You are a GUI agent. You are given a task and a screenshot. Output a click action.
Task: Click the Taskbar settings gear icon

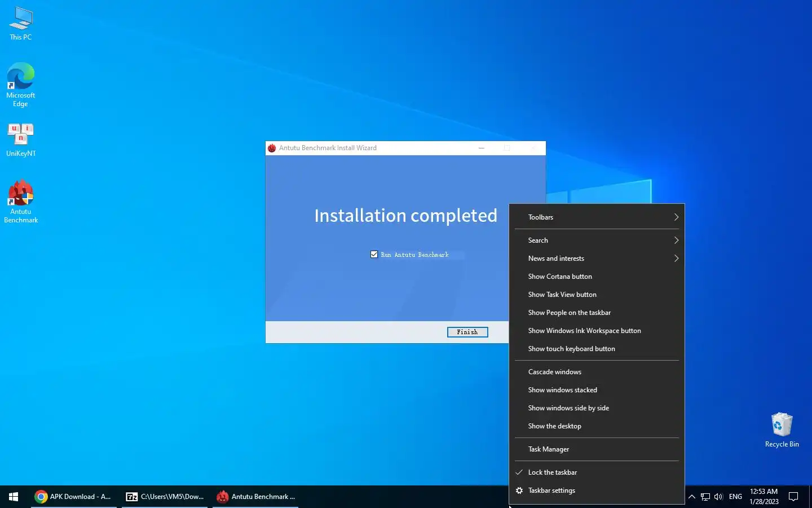[x=519, y=491]
